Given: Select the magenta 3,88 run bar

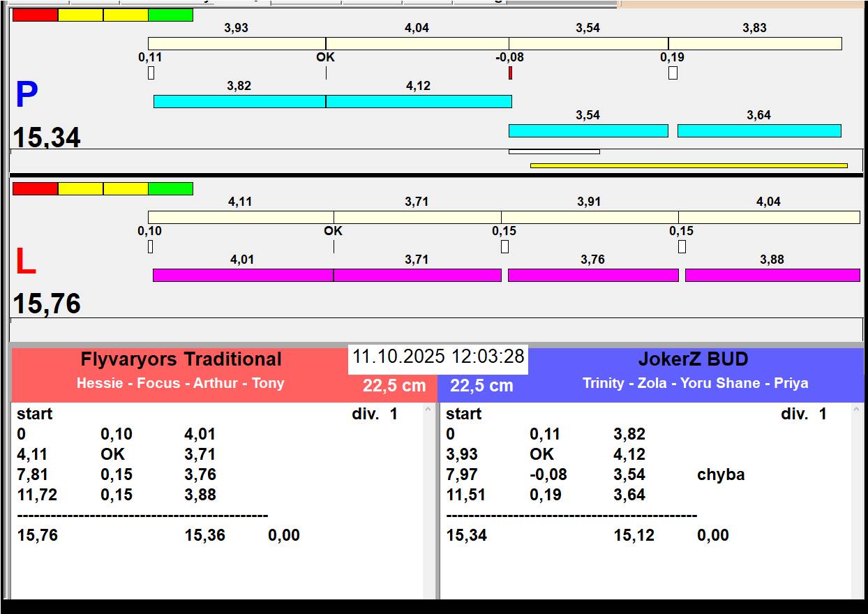Looking at the screenshot, I should pyautogui.click(x=772, y=276).
